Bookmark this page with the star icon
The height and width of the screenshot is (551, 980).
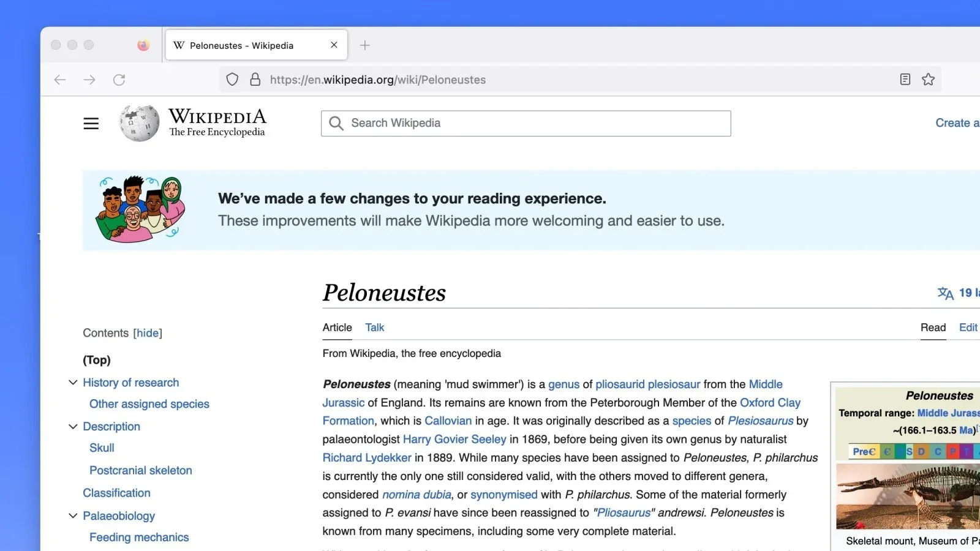pos(928,80)
